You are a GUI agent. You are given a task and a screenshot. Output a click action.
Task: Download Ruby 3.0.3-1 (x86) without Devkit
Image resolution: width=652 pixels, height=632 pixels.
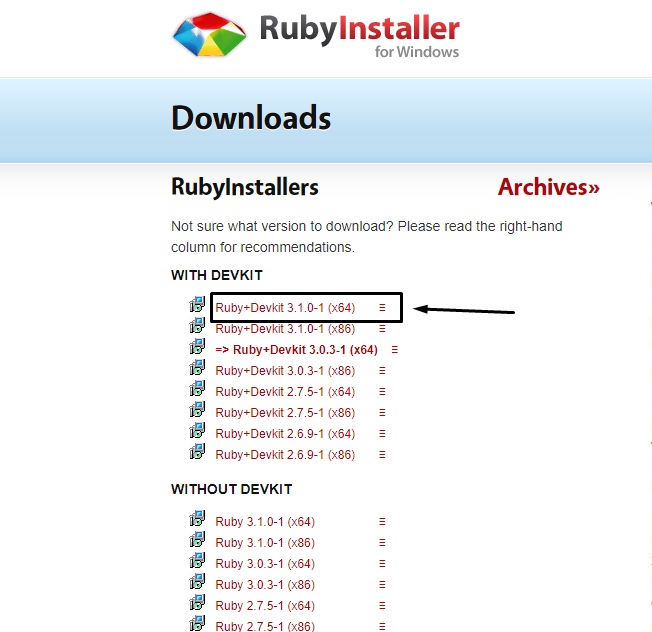coord(265,585)
